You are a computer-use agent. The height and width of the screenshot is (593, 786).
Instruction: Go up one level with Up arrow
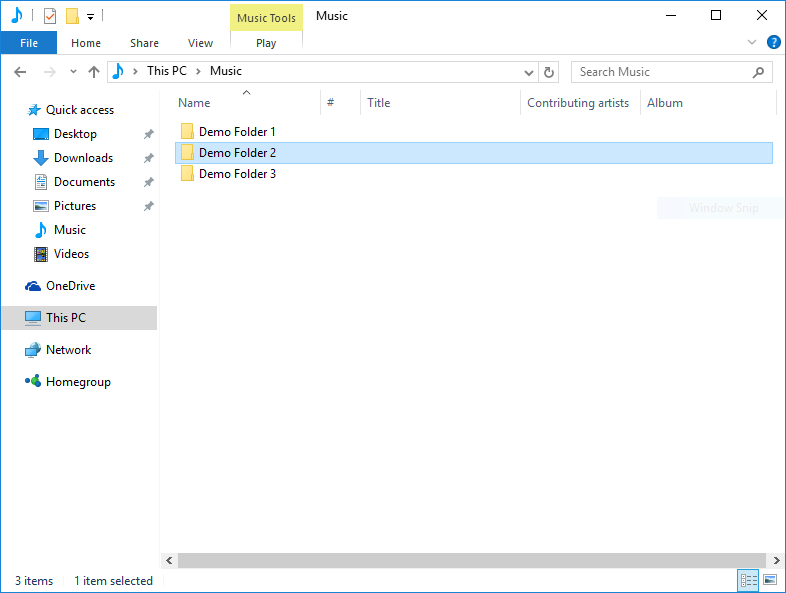(x=94, y=72)
